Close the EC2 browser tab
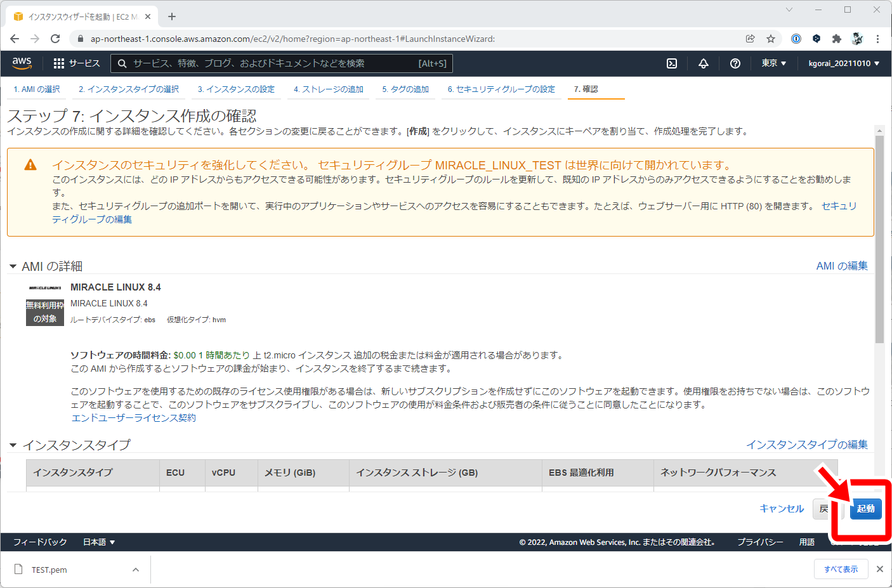The height and width of the screenshot is (588, 892). (x=148, y=16)
